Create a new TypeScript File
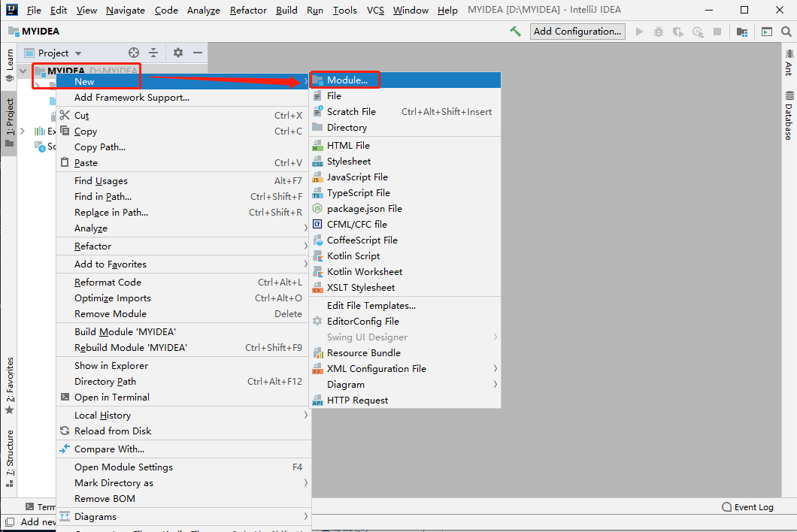 pyautogui.click(x=405, y=192)
